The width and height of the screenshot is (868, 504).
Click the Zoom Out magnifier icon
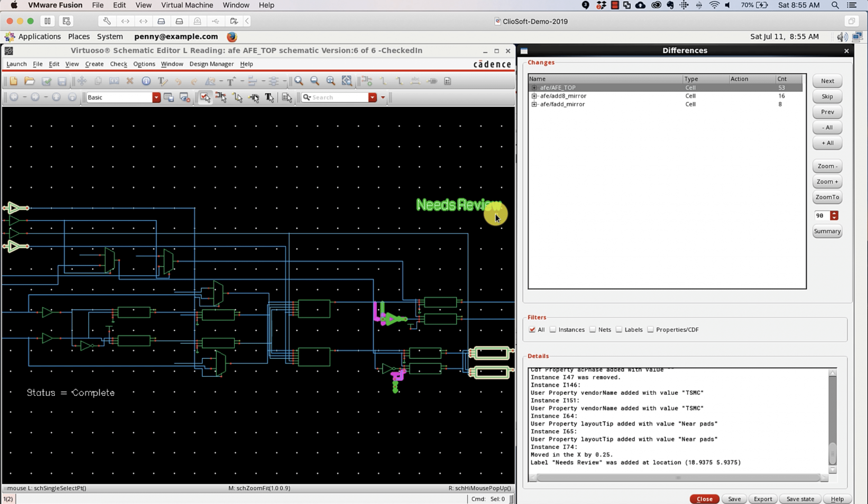[314, 81]
